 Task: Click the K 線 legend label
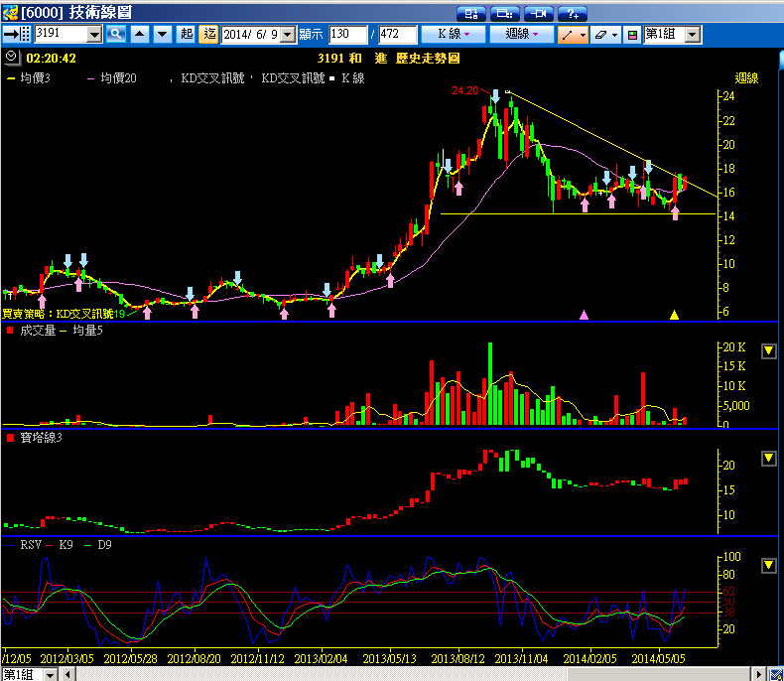(x=353, y=78)
